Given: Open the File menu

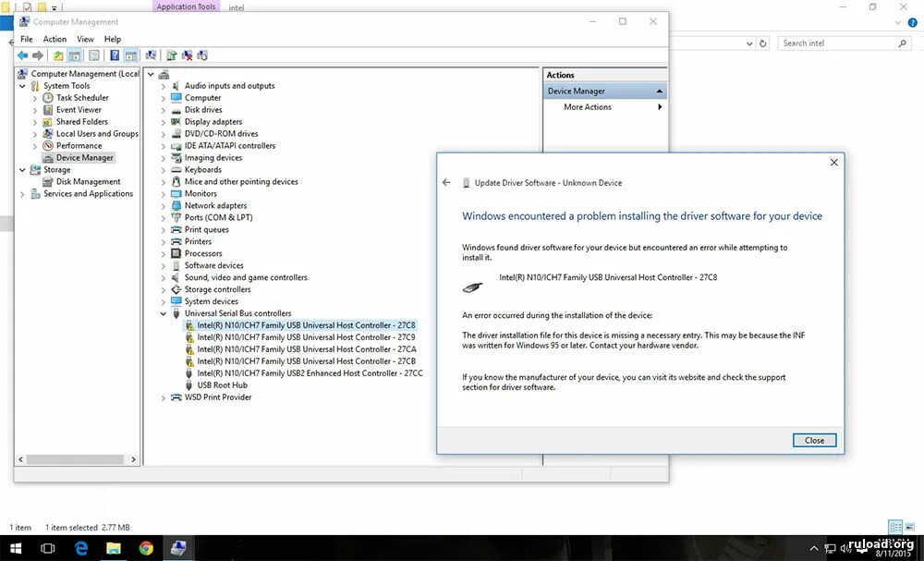Looking at the screenshot, I should click(27, 39).
